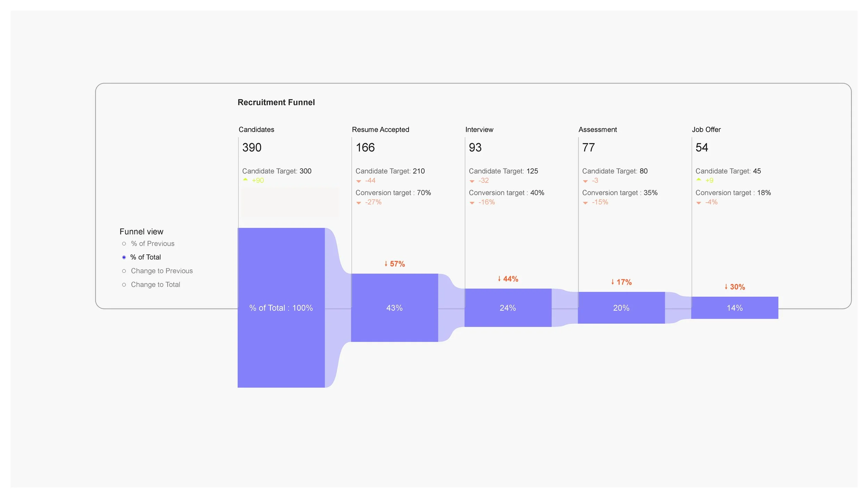
Task: Click the Job Offer 14% funnel bar
Action: 735,308
